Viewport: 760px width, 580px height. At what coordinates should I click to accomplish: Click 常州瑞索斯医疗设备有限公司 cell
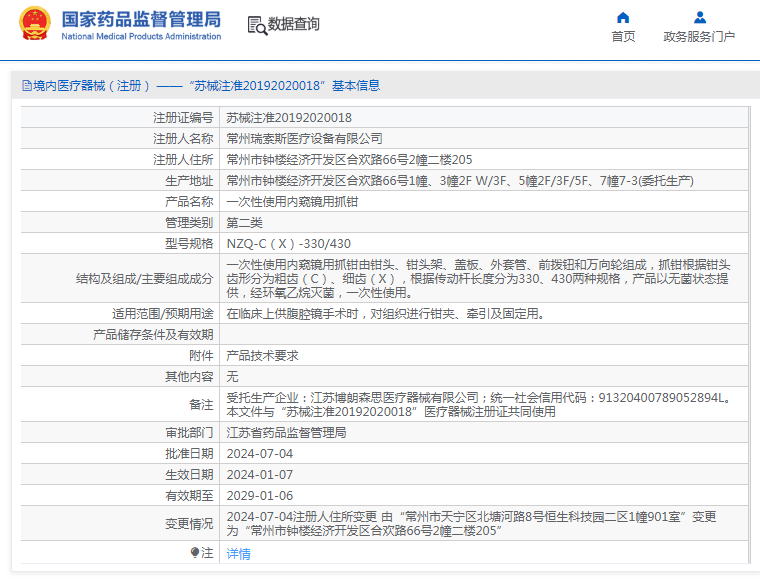click(304, 139)
